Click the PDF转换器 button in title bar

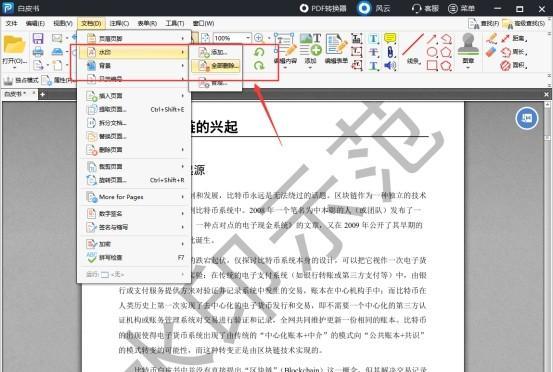coord(323,8)
